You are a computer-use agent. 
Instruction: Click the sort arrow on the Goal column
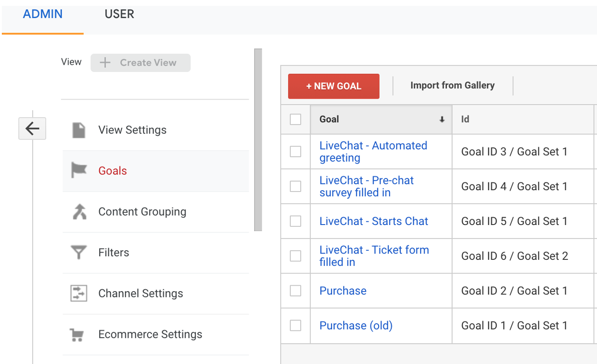coord(442,119)
